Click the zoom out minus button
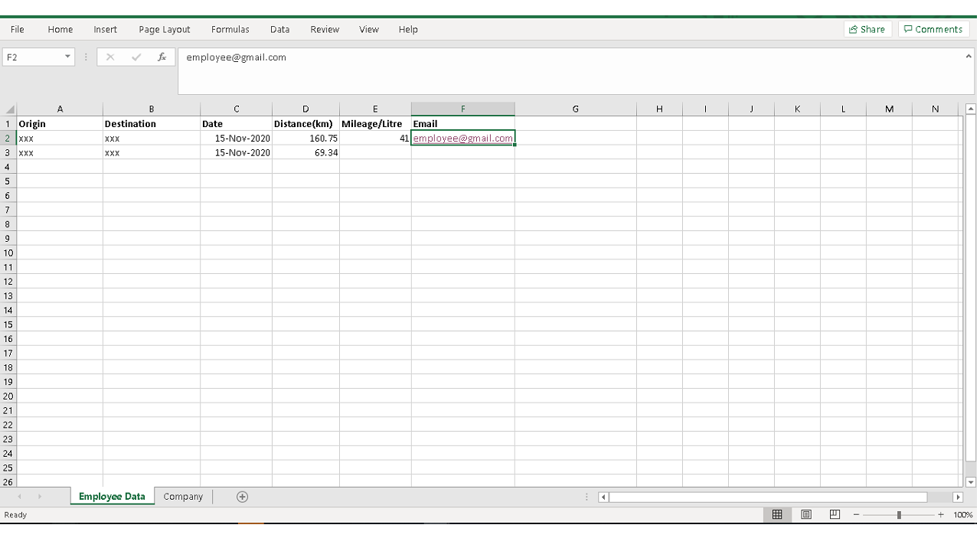The height and width of the screenshot is (551, 980). [856, 515]
